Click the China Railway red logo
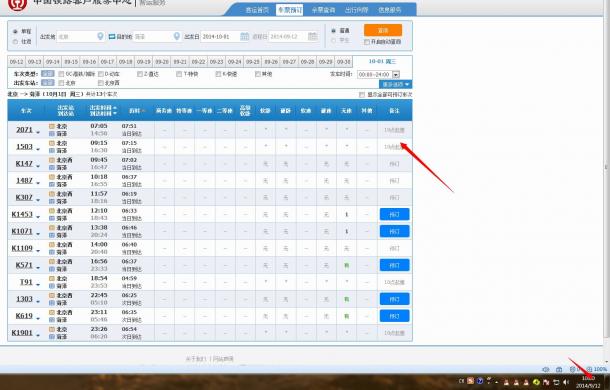This screenshot has width=610, height=390. pos(18,5)
